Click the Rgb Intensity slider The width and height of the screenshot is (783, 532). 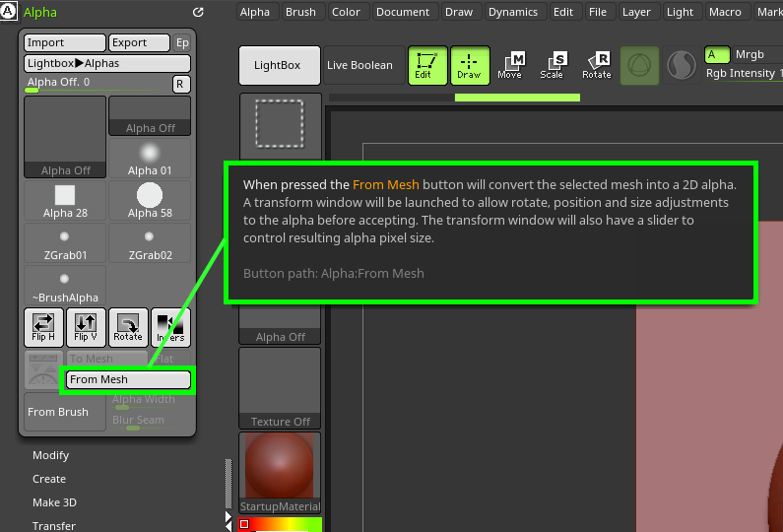744,74
